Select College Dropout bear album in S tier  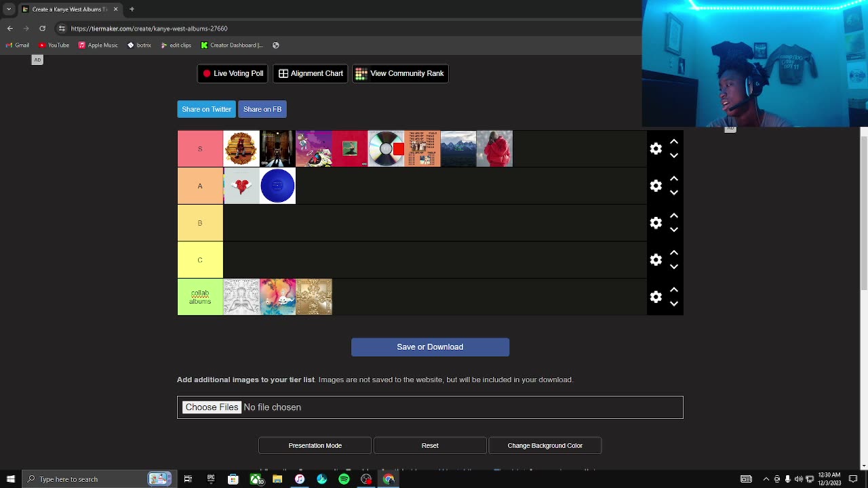(x=241, y=148)
